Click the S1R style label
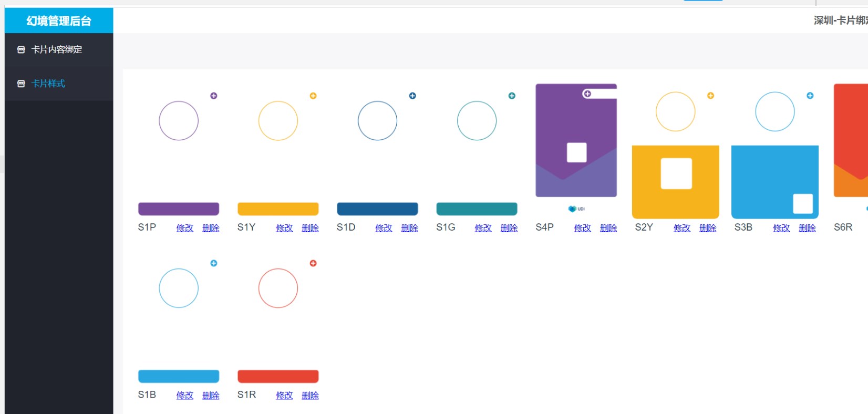The height and width of the screenshot is (414, 868). 247,395
